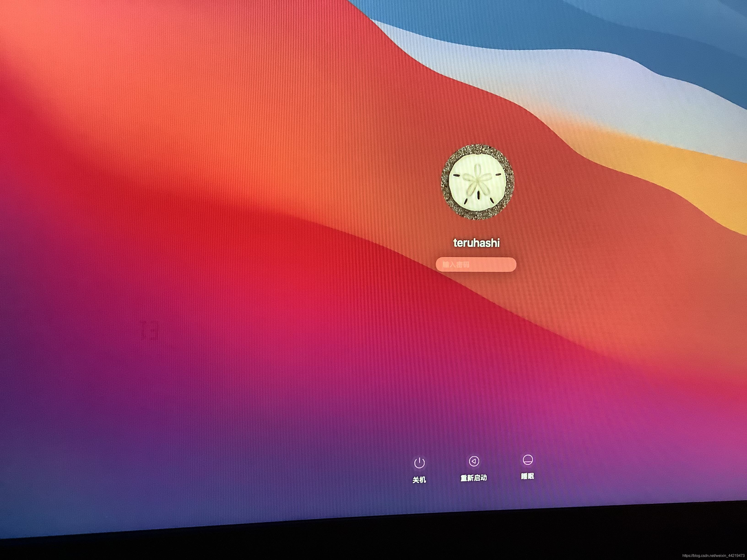Click the 睡眠 label
The height and width of the screenshot is (560, 747).
pyautogui.click(x=528, y=476)
